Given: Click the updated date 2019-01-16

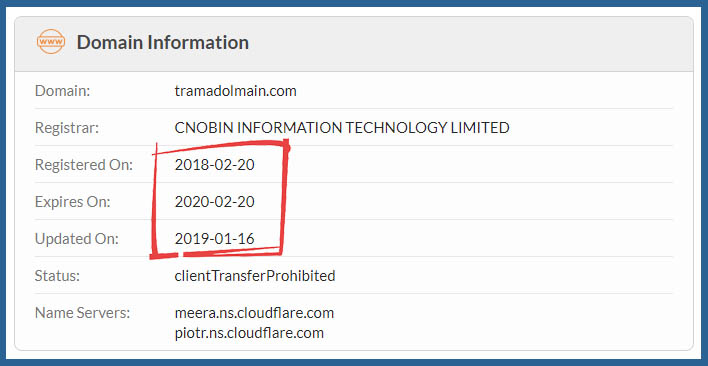Looking at the screenshot, I should coord(214,239).
